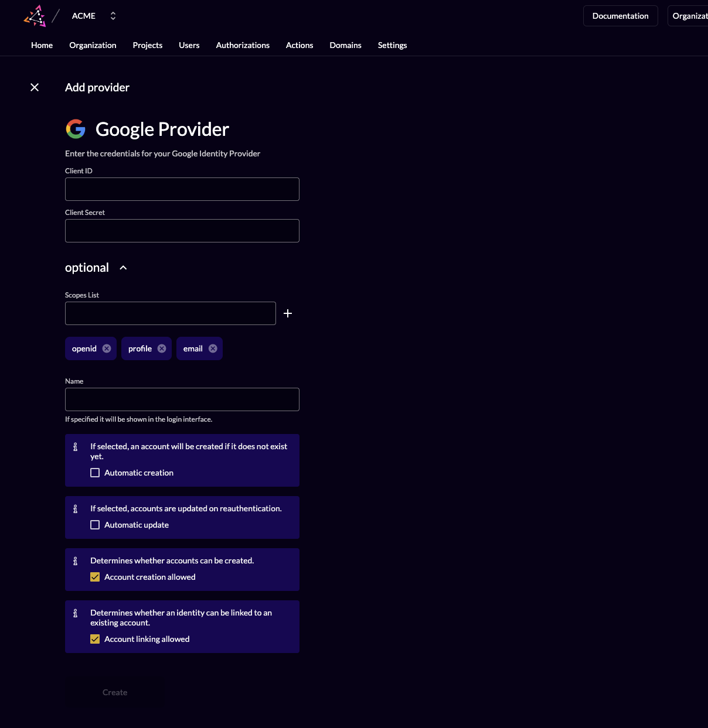Click the Scopes List input field
The height and width of the screenshot is (728, 708).
tap(171, 313)
